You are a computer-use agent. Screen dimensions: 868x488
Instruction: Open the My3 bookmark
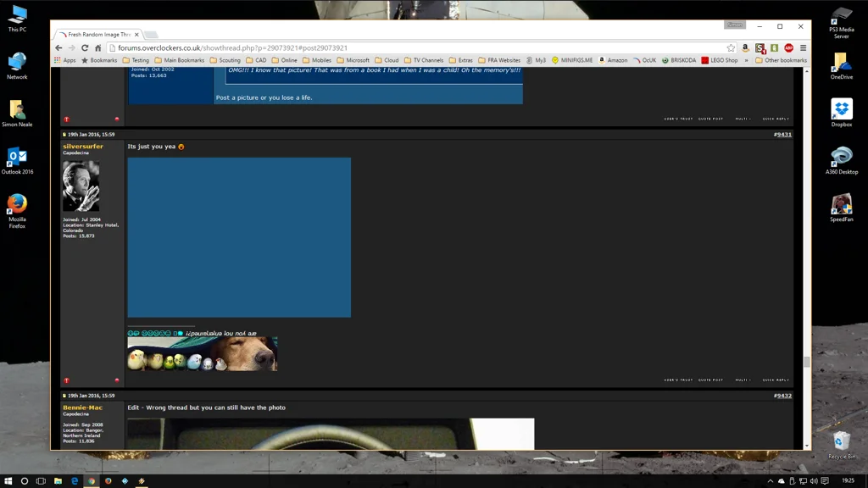point(536,60)
